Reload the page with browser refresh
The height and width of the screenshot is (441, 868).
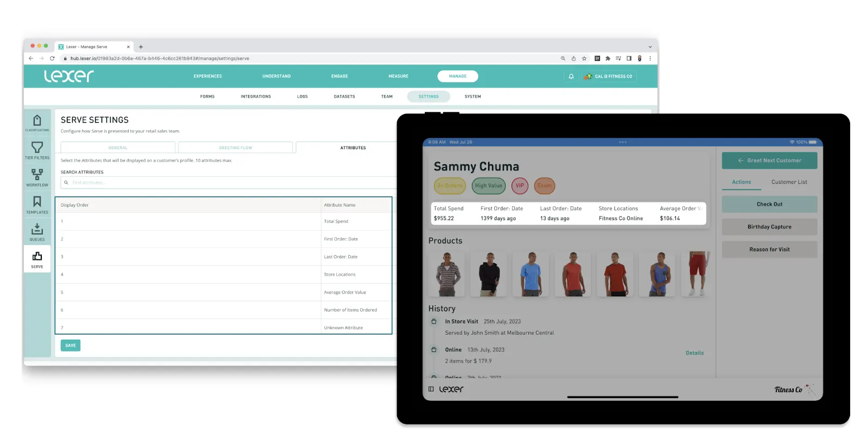52,58
